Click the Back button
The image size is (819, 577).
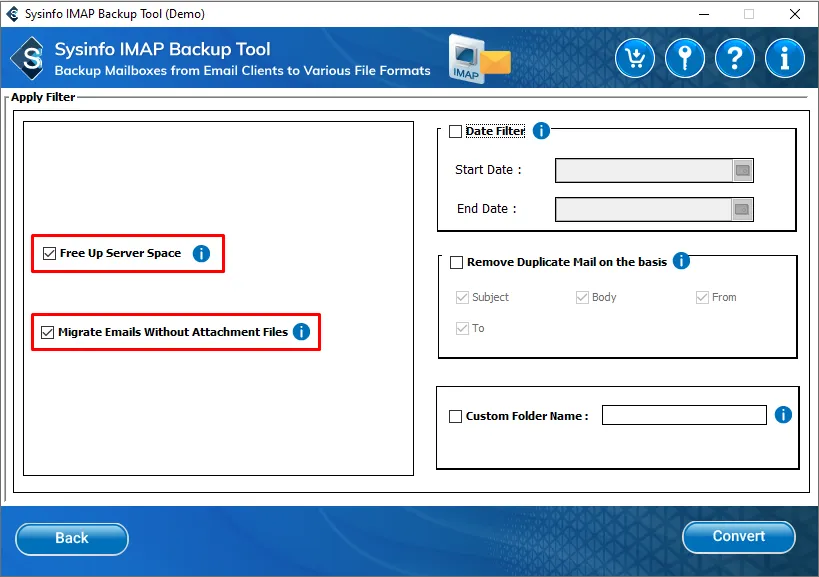72,539
